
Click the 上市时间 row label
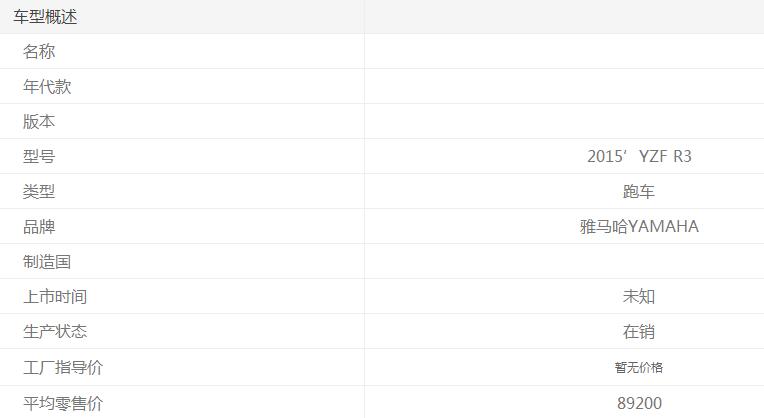(x=55, y=297)
